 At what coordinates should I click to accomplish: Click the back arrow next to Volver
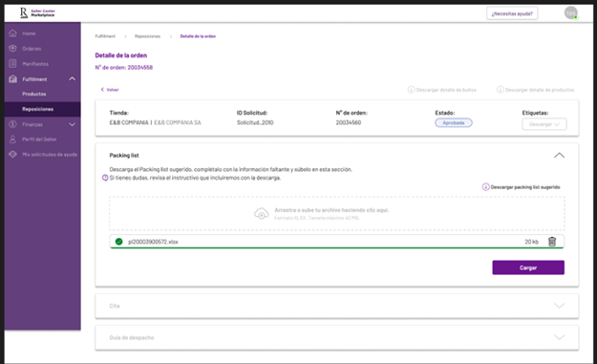click(102, 90)
